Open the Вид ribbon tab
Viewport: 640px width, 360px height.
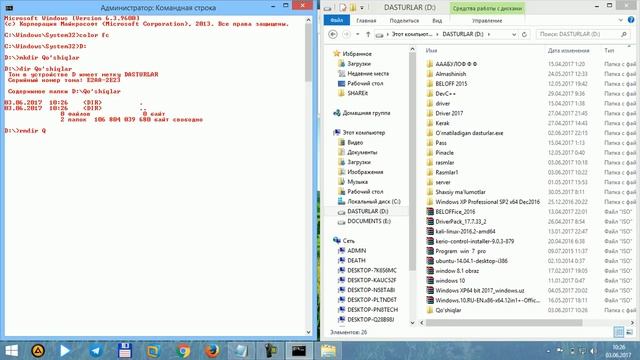[437, 20]
